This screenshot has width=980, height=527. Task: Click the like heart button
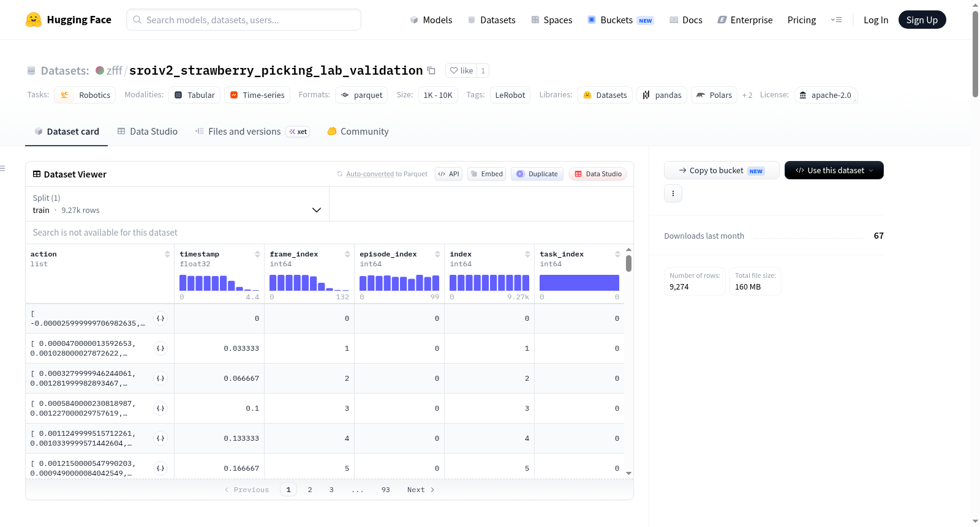point(461,70)
